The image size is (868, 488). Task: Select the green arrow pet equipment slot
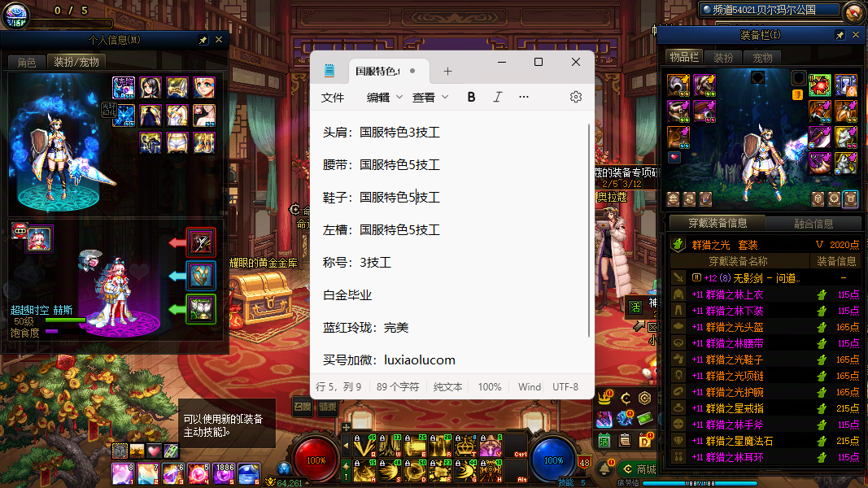[201, 309]
